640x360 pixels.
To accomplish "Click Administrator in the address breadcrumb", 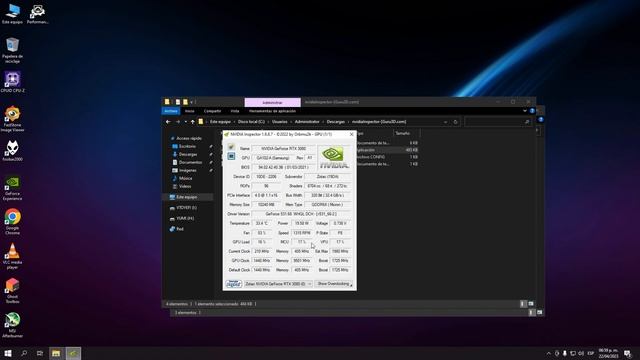I will point(307,122).
